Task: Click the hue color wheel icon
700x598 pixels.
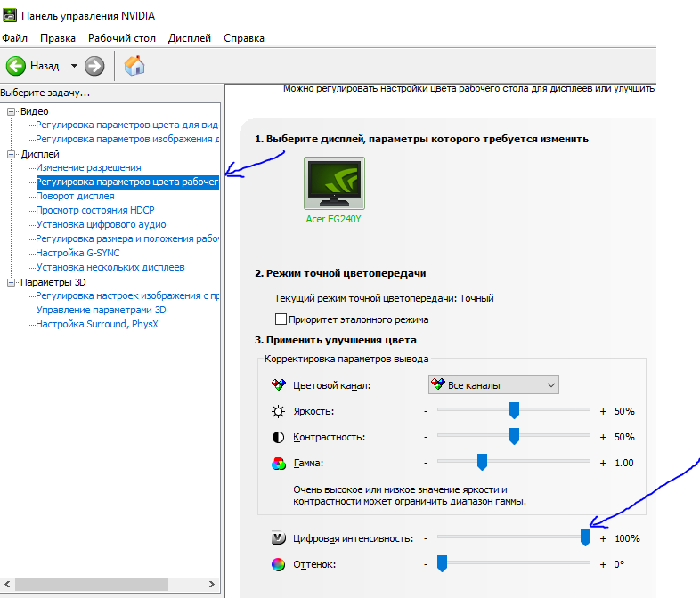Action: pos(278,564)
